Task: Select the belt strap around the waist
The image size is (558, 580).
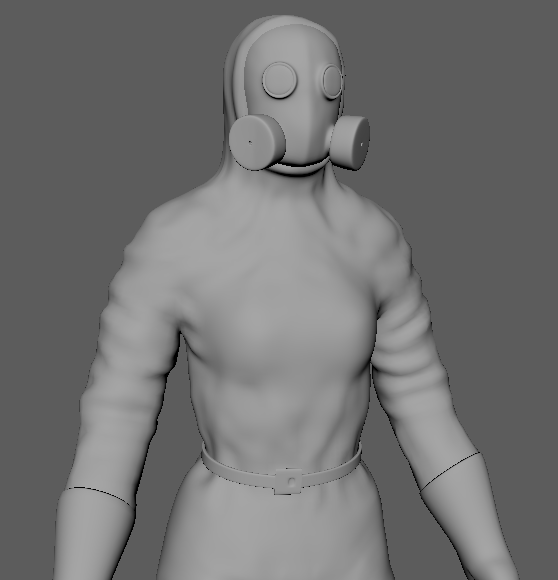Action: pyautogui.click(x=281, y=468)
